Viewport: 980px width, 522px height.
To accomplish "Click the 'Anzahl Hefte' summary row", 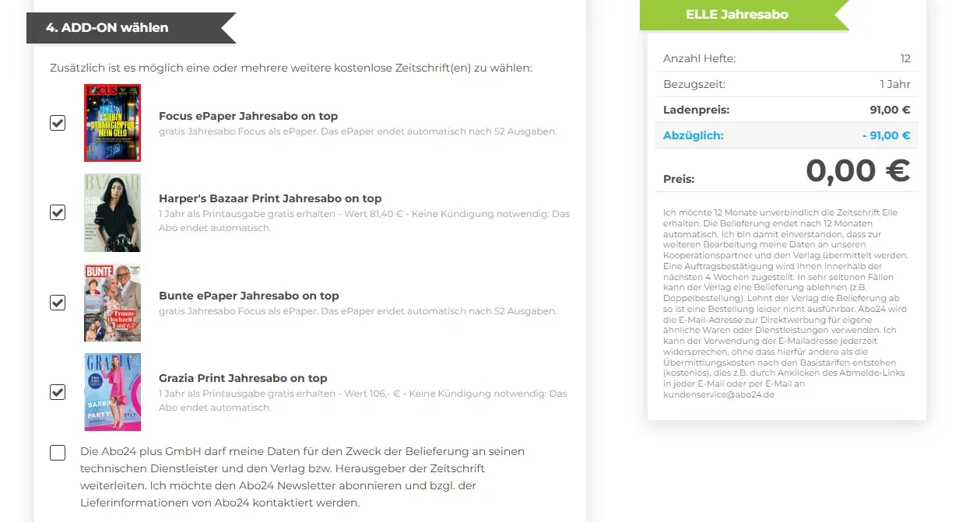I will tap(786, 58).
